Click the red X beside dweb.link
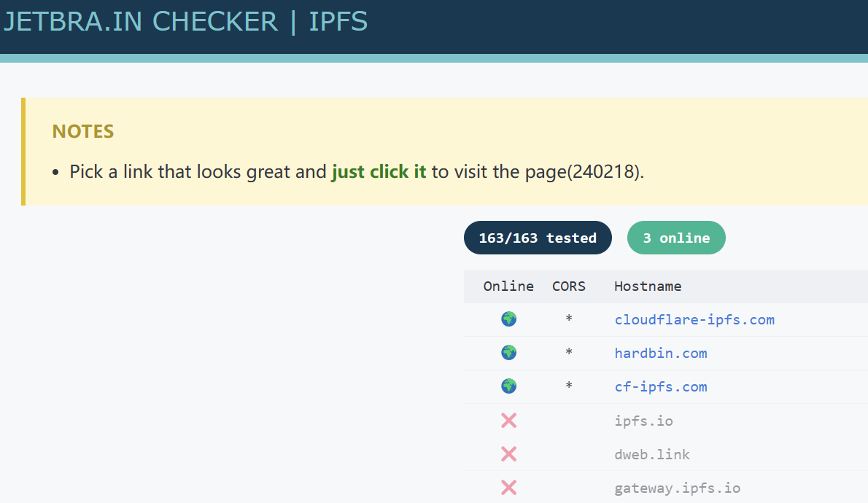Image resolution: width=868 pixels, height=503 pixels. pos(508,454)
